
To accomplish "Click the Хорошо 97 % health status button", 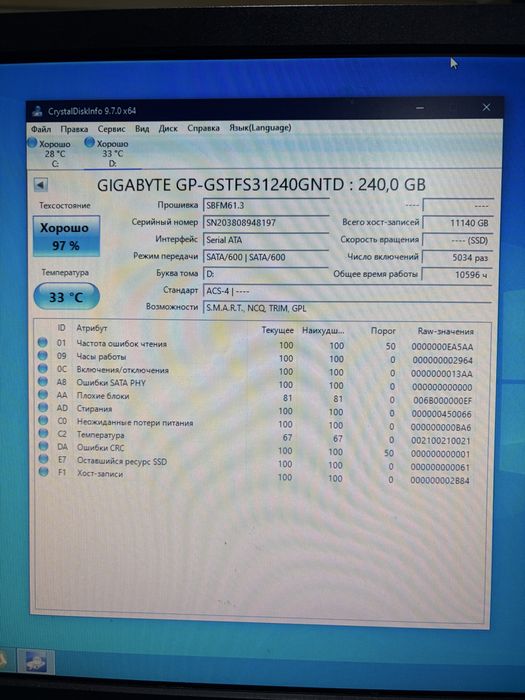I will coord(66,236).
